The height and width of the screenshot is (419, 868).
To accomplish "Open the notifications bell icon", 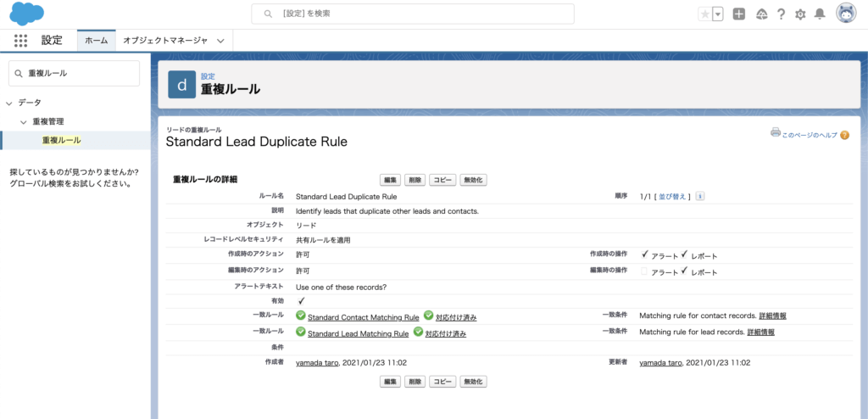I will (x=820, y=14).
